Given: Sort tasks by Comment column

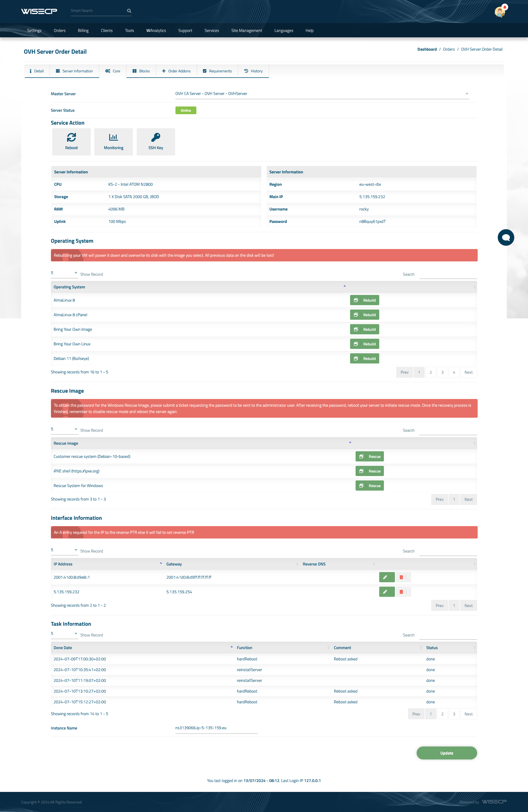Looking at the screenshot, I should (377, 647).
